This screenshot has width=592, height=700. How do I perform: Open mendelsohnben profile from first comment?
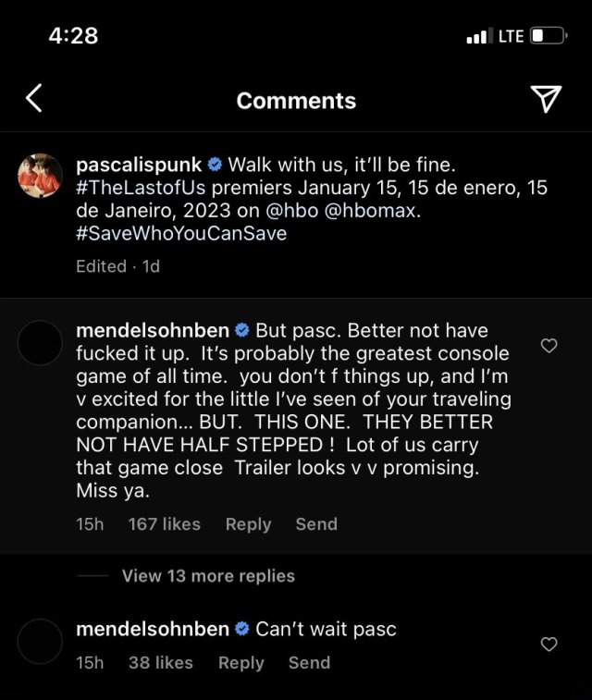click(153, 330)
